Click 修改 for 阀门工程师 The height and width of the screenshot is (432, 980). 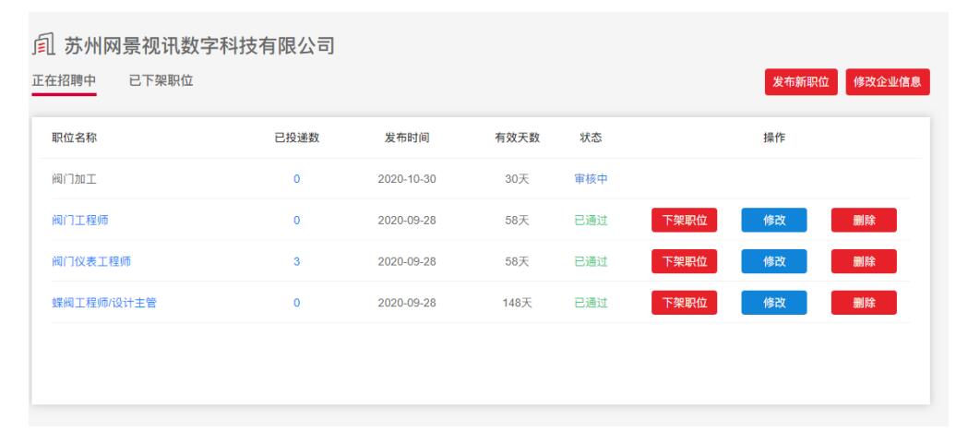click(x=773, y=220)
